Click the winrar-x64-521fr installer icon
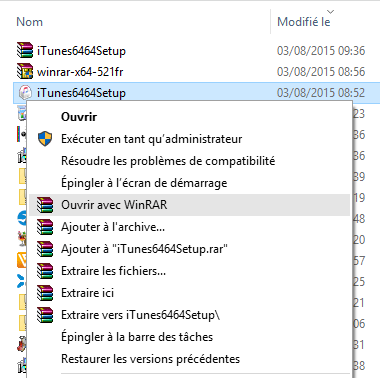This screenshot has height=378, width=380. click(25, 71)
